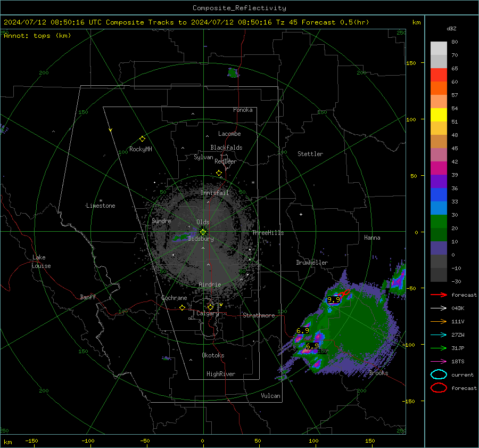Image resolution: width=479 pixels, height=448 pixels.
Task: Click the white asterisk above Limestone
Action: pyautogui.click(x=101, y=201)
